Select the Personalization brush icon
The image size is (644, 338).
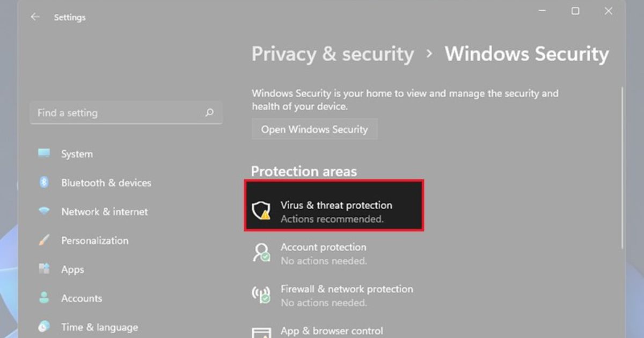point(43,240)
